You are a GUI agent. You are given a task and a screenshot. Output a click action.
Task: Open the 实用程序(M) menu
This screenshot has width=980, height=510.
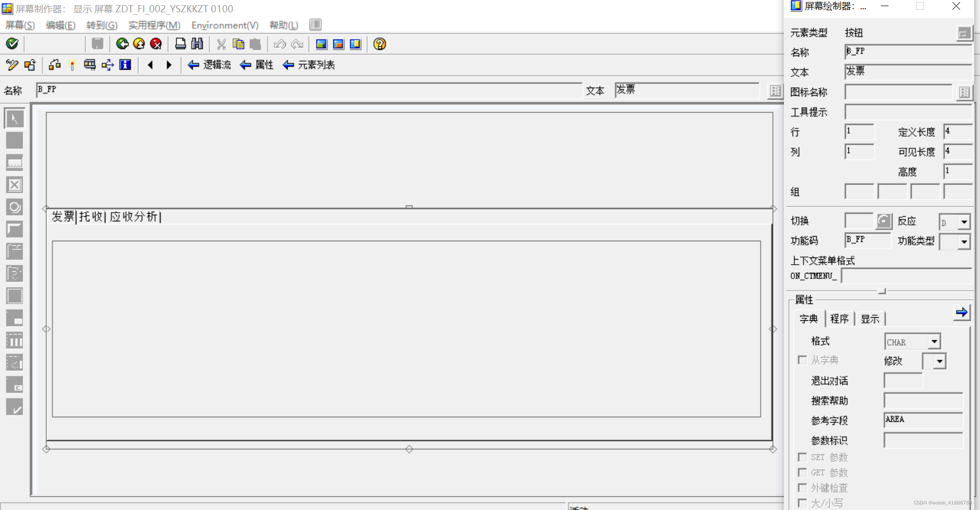tap(154, 25)
